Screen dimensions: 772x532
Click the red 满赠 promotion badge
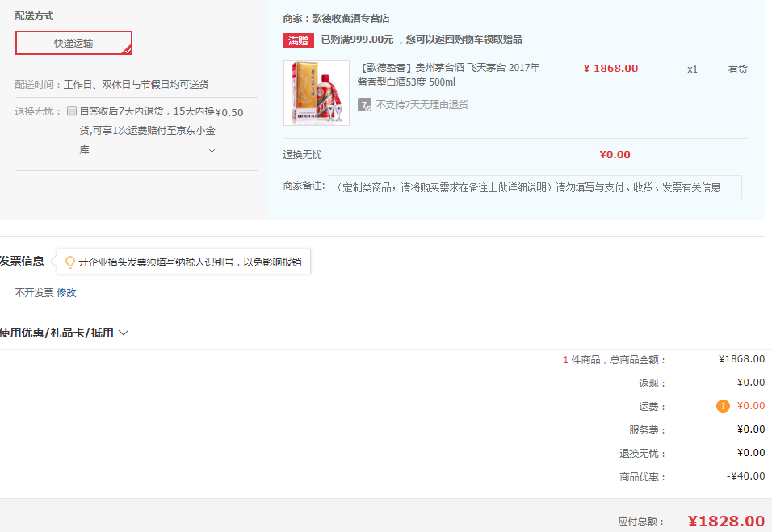coord(298,40)
